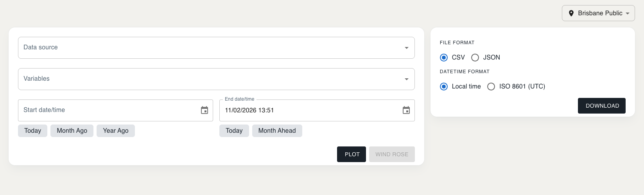Viewport: 644px width, 195px height.
Task: Open the End date calendar picker icon
Action: (406, 110)
